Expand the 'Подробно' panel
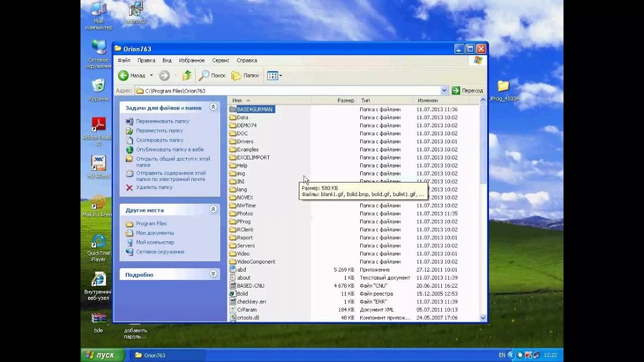Image resolution: width=644 pixels, height=362 pixels. click(213, 274)
